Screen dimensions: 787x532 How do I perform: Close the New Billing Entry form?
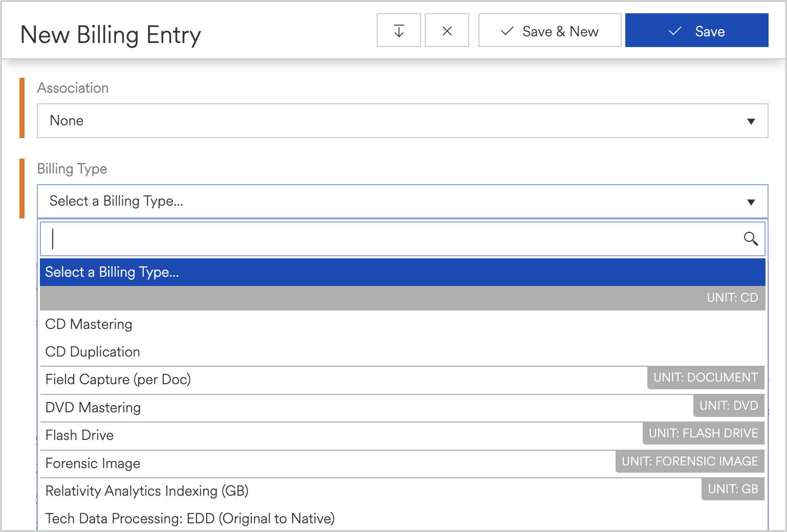pos(447,31)
